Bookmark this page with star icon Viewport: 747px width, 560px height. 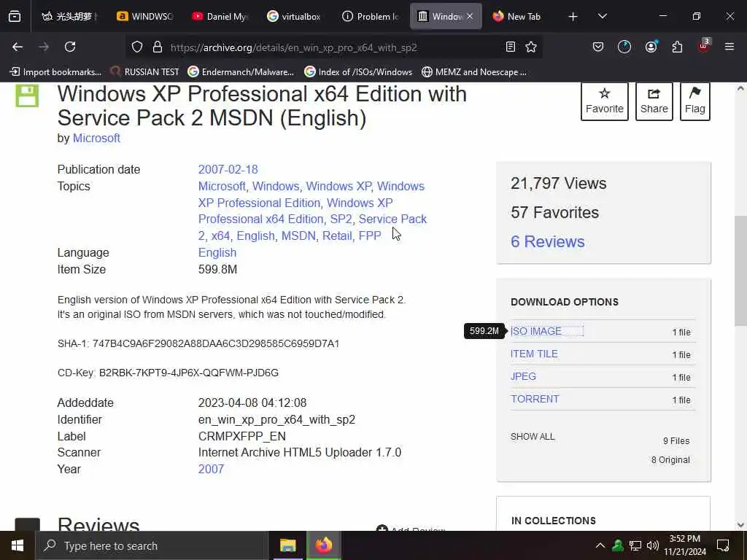point(531,47)
